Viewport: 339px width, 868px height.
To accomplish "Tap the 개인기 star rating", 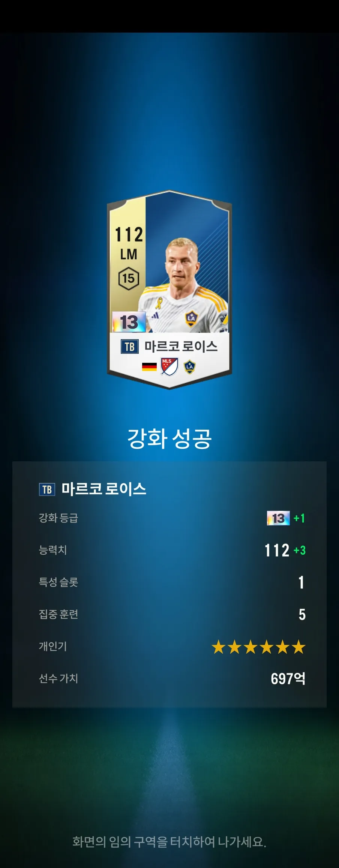I will click(258, 647).
